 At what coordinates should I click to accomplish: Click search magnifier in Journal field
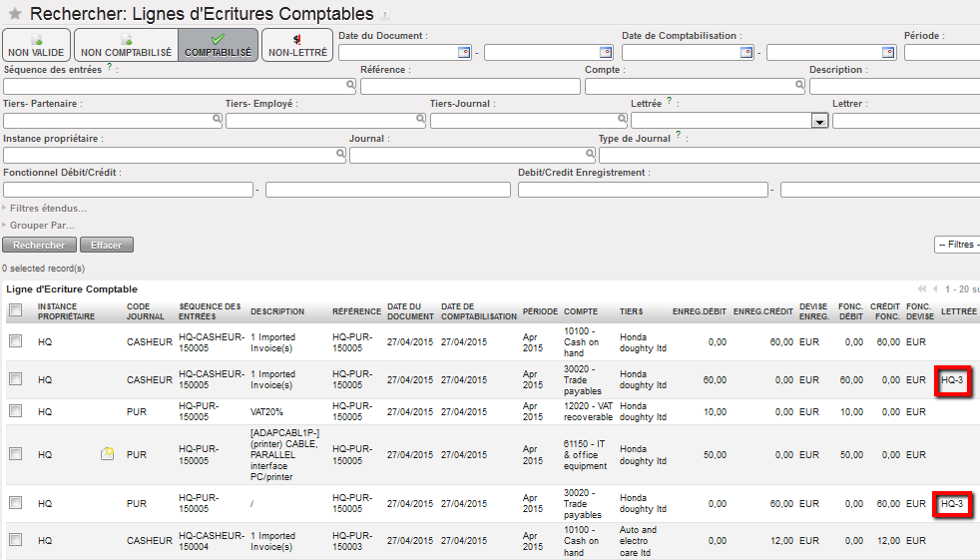[588, 155]
